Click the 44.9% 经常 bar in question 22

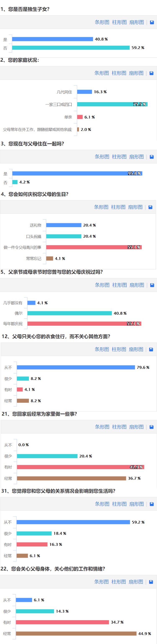tap(76, 634)
